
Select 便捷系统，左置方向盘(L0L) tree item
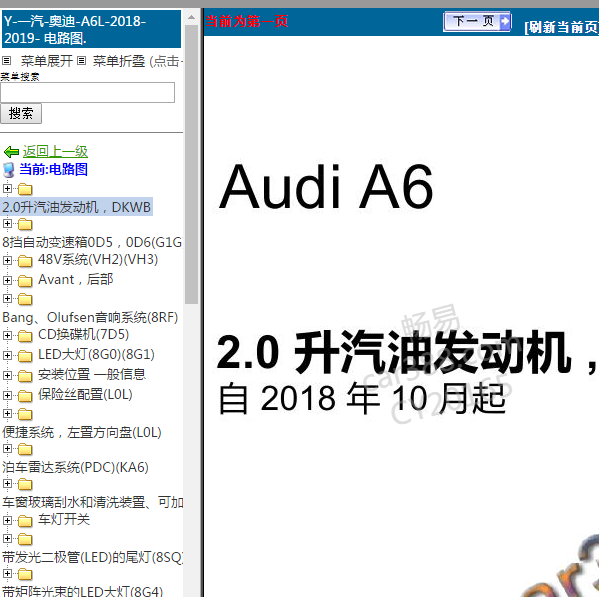[82, 432]
